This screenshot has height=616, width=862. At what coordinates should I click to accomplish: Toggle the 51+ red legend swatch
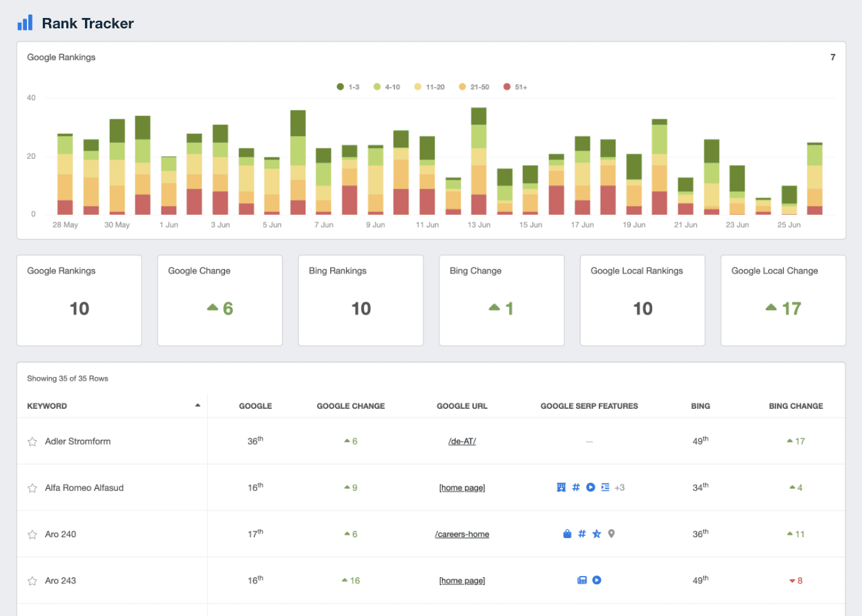point(507,87)
